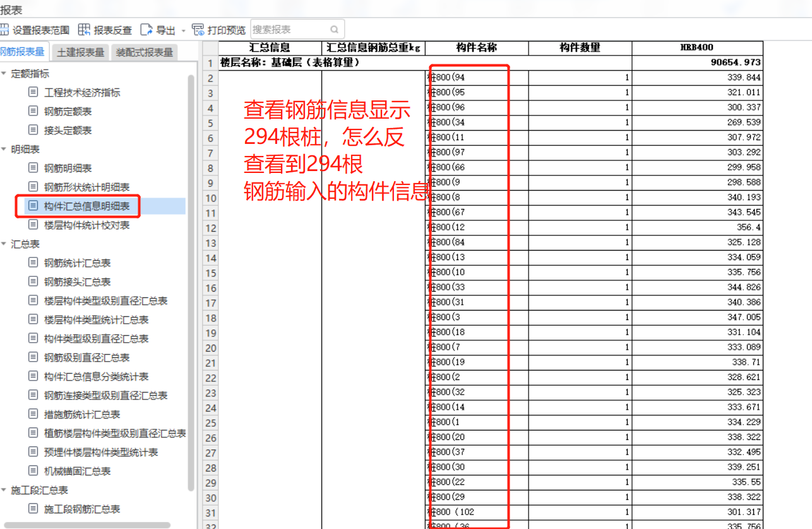The height and width of the screenshot is (529, 812).
Task: Click the report icon beside 钢筋统计汇总表
Action: tap(33, 263)
